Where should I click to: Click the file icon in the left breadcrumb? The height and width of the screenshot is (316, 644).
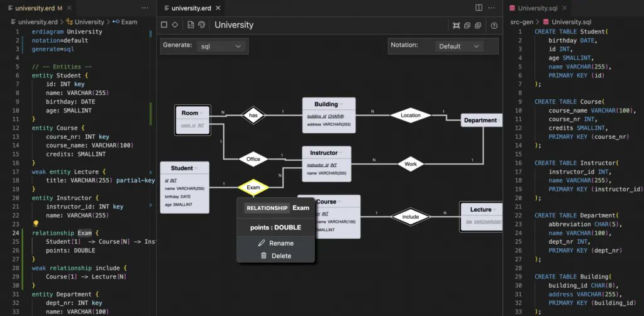(14, 22)
